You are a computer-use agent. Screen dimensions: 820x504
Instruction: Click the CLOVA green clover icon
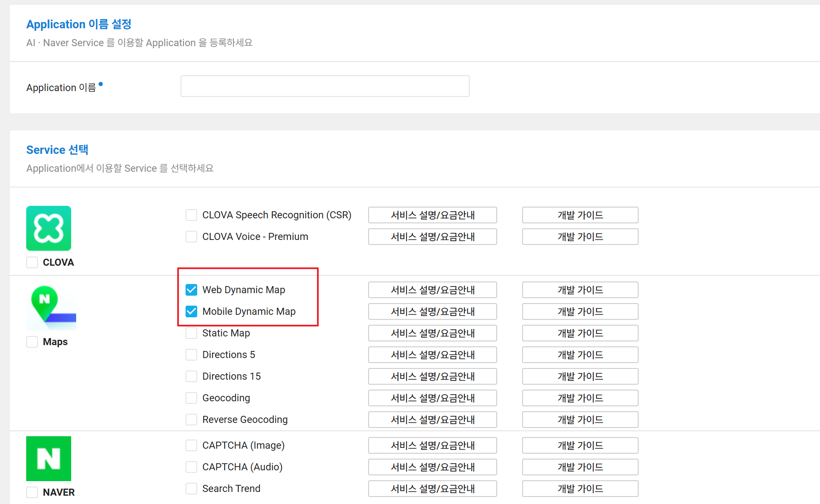tap(49, 228)
